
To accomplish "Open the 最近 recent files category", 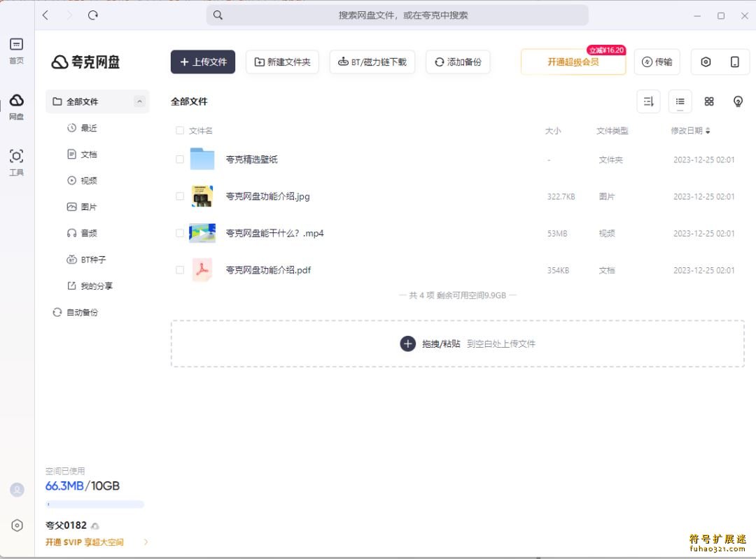I will 82,128.
